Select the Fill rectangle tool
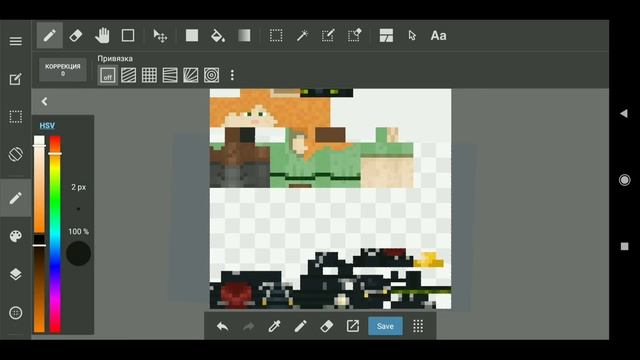The height and width of the screenshot is (360, 640). coord(192,36)
